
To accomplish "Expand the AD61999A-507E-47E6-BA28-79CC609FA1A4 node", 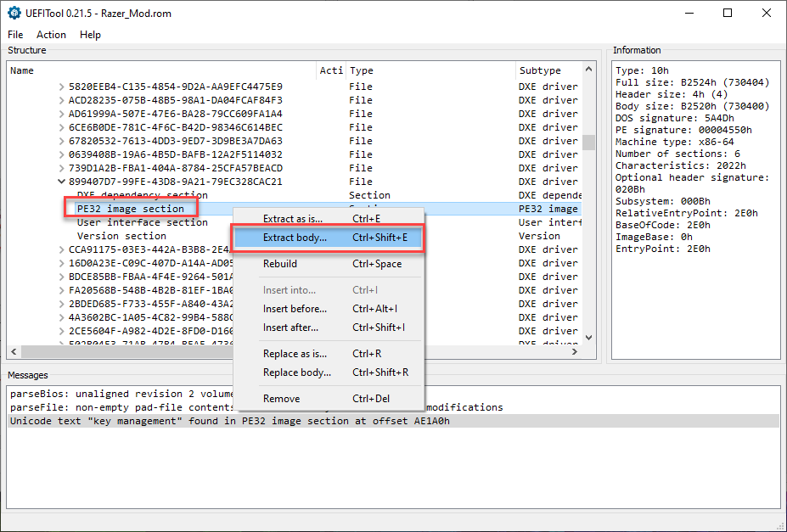I will (x=61, y=114).
